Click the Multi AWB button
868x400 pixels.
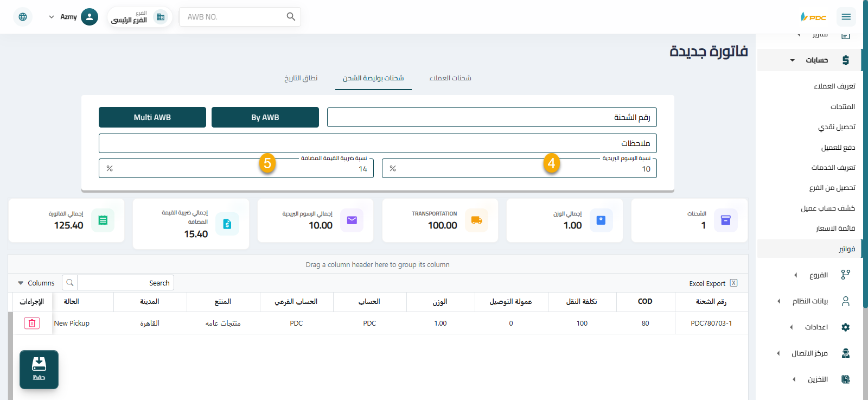coord(152,117)
